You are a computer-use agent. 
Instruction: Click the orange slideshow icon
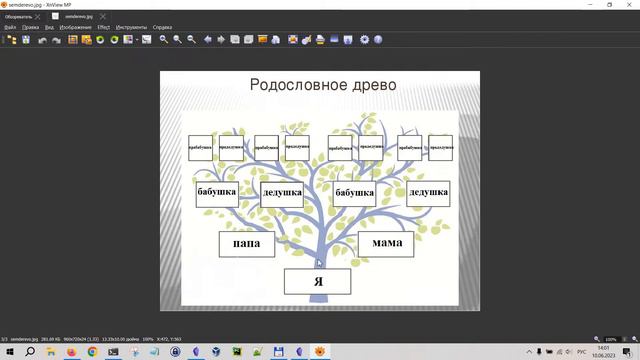pos(262,40)
